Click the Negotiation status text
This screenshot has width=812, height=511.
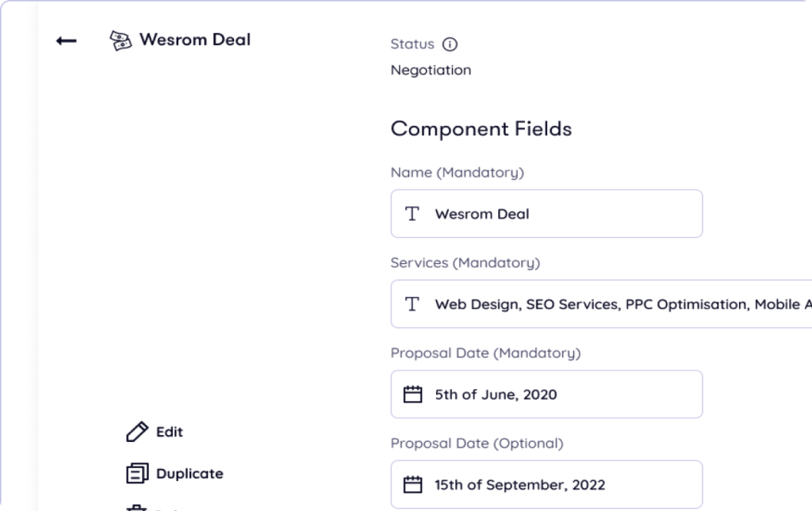431,70
